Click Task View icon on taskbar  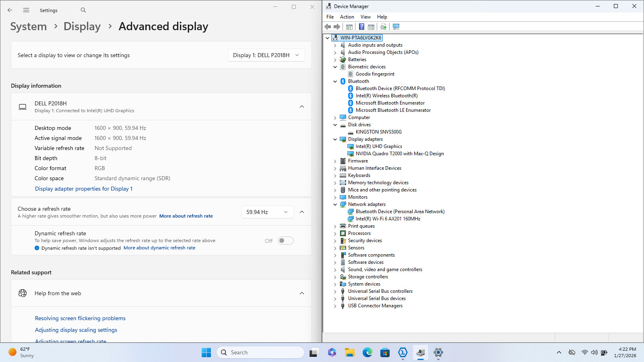[x=314, y=352]
